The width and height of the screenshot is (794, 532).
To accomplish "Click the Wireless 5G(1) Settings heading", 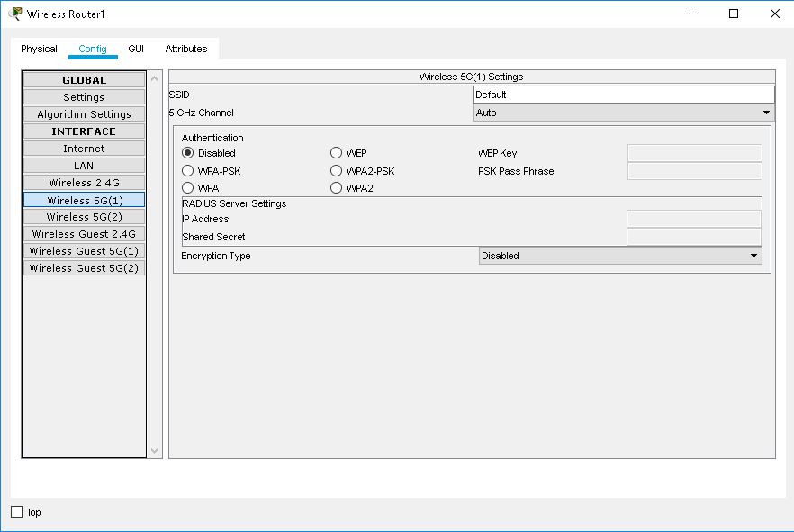I will (x=471, y=77).
